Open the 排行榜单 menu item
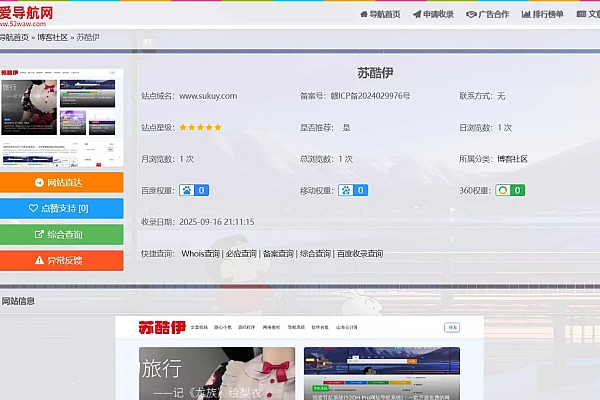Screen dimensions: 600x400 click(543, 15)
